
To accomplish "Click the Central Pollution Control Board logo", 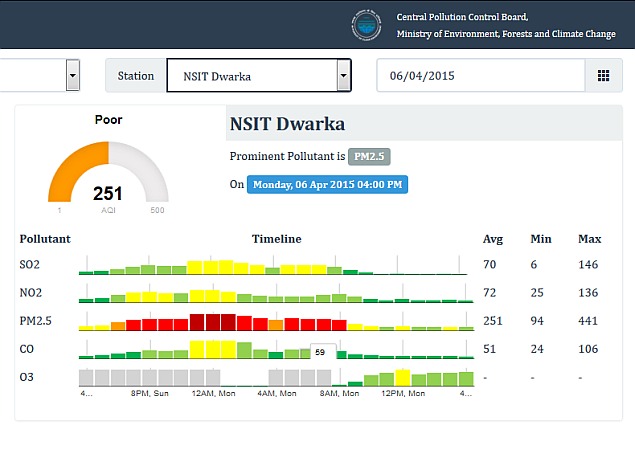I will 366,25.
